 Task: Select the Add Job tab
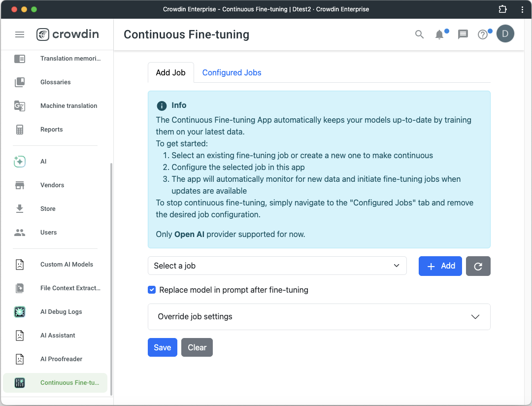coord(170,72)
